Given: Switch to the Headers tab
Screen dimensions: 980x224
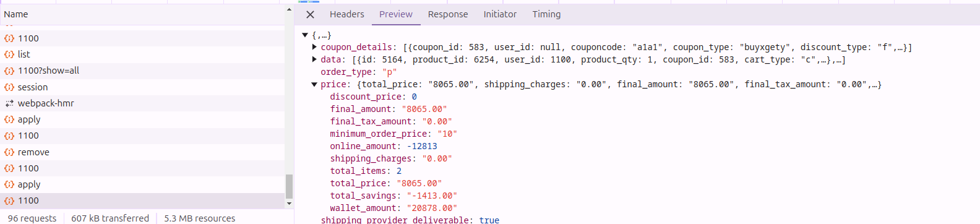Looking at the screenshot, I should click(x=347, y=14).
